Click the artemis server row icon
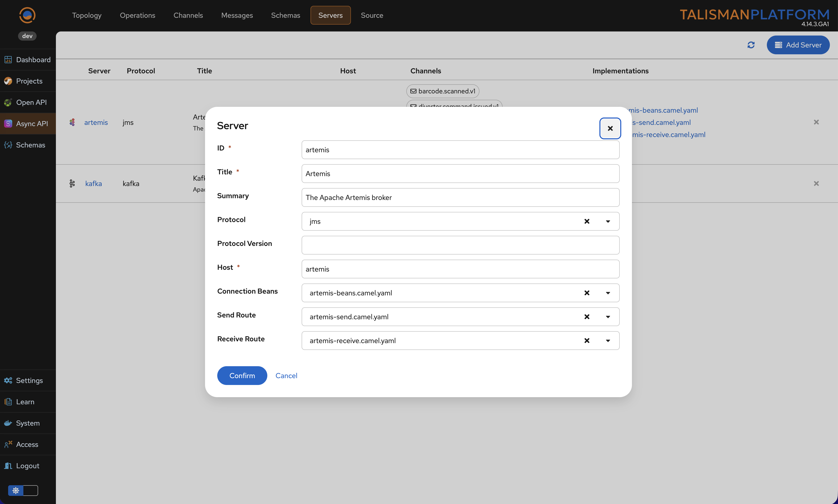 click(x=72, y=122)
